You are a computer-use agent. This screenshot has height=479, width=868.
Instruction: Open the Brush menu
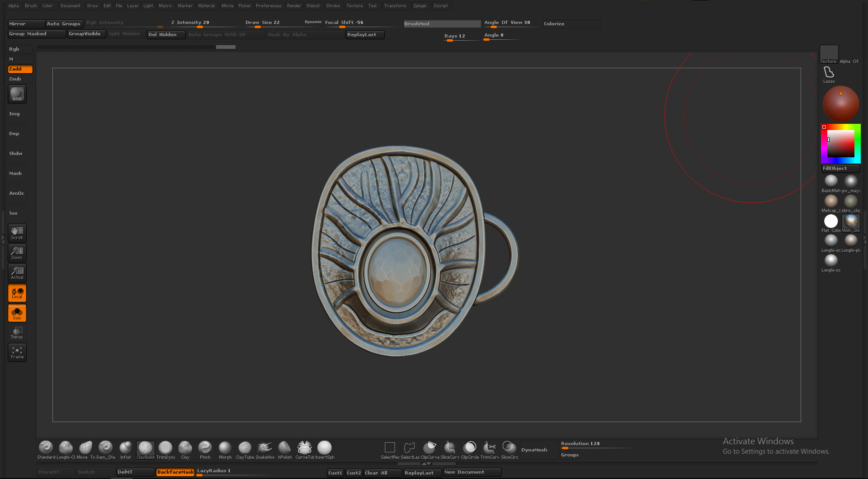click(31, 6)
